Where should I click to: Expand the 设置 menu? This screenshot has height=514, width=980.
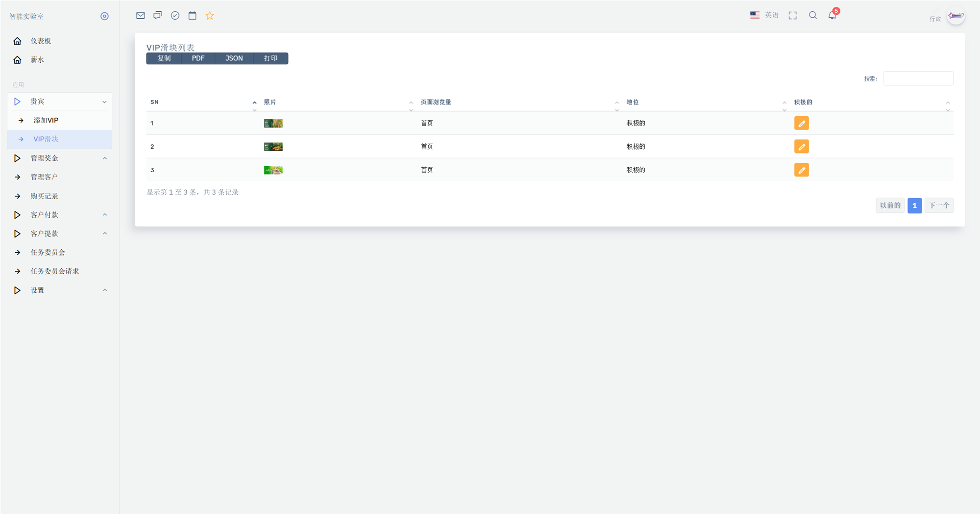(x=60, y=290)
